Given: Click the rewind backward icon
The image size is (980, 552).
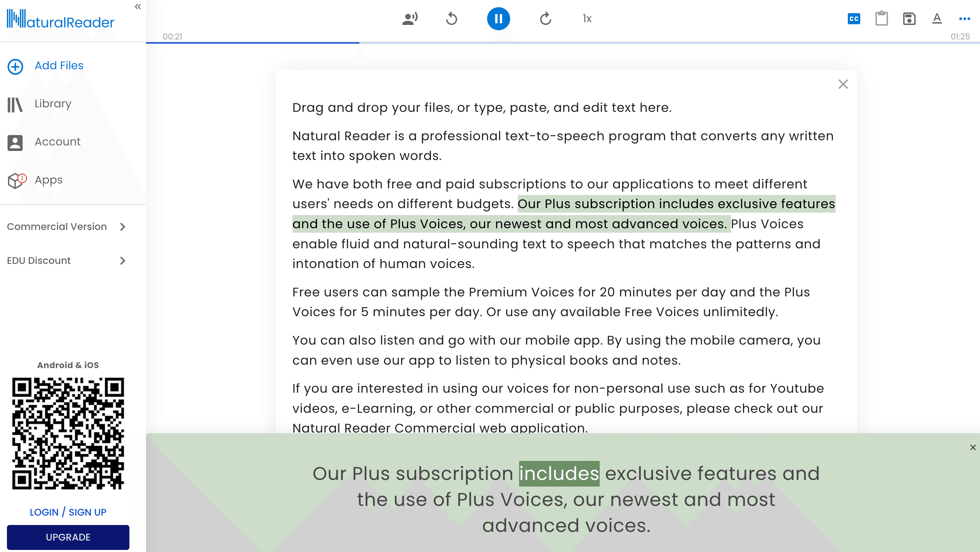Looking at the screenshot, I should click(452, 18).
